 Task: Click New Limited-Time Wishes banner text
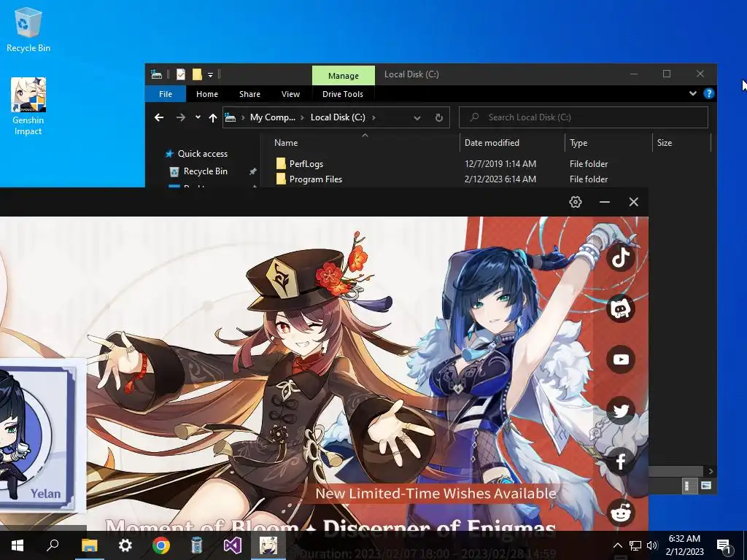(436, 494)
